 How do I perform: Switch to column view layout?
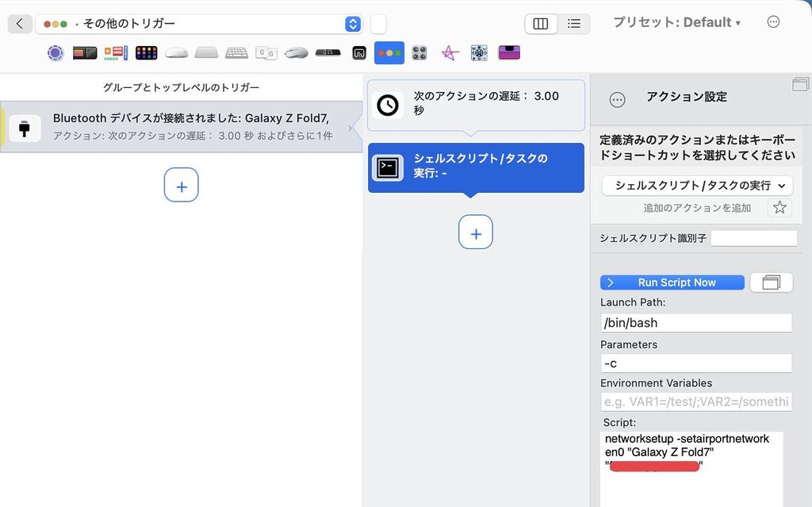pos(541,24)
